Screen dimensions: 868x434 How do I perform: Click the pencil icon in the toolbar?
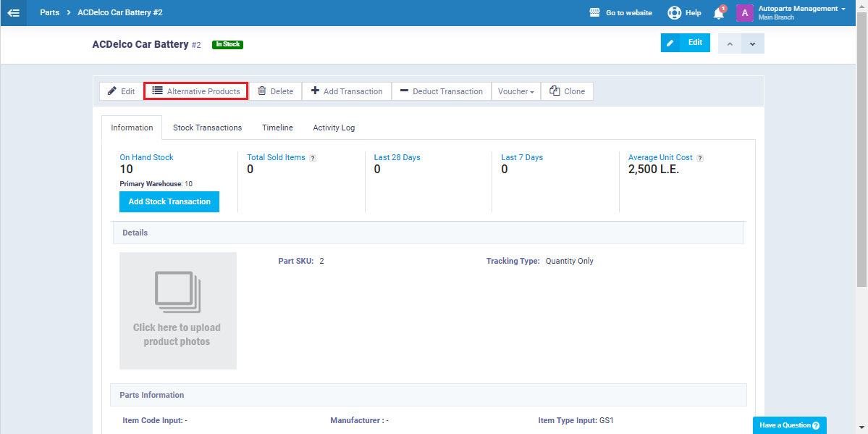coord(111,91)
